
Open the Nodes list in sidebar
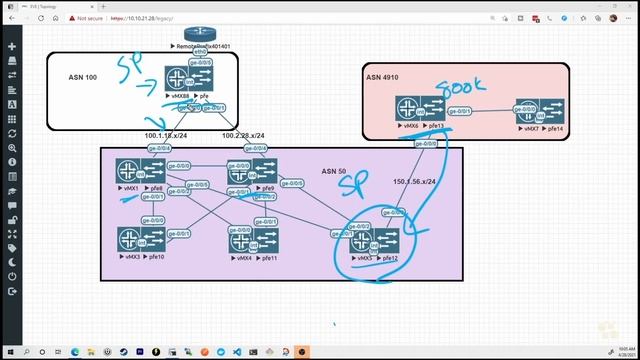12,61
